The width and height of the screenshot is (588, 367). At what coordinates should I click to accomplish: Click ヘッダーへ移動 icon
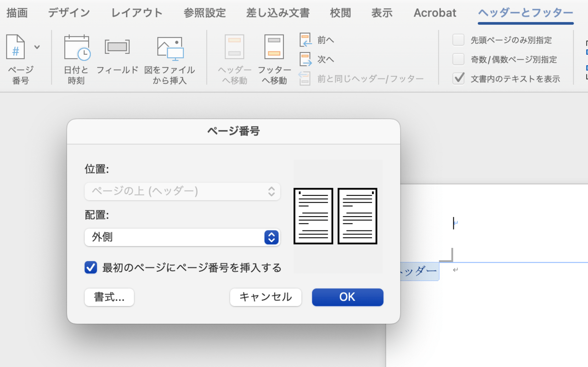coord(234,47)
